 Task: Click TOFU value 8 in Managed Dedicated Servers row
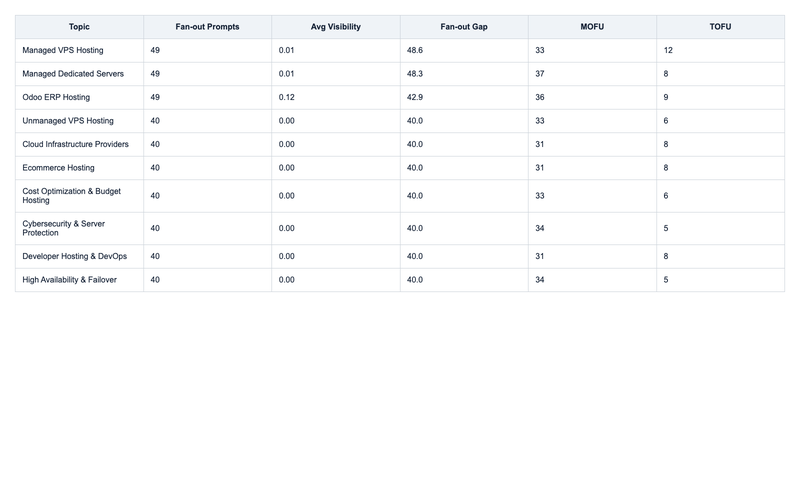click(666, 73)
